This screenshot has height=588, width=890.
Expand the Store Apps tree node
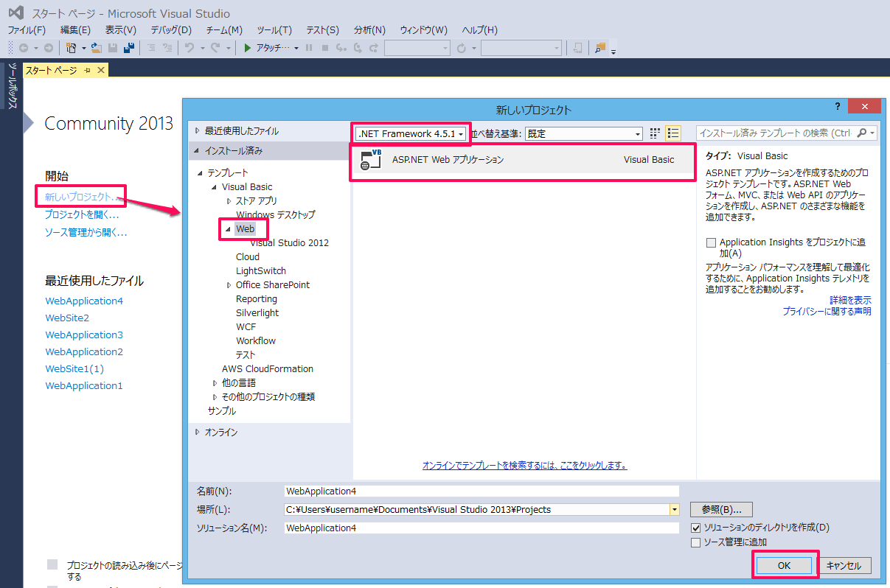229,201
